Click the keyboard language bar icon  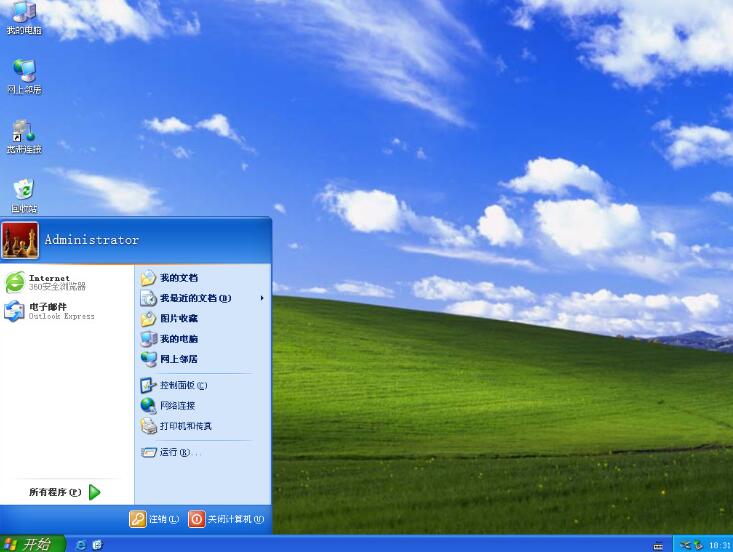coord(658,545)
